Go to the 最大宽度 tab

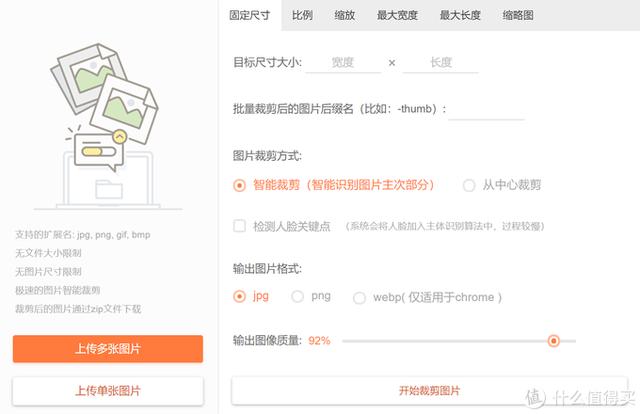397,15
